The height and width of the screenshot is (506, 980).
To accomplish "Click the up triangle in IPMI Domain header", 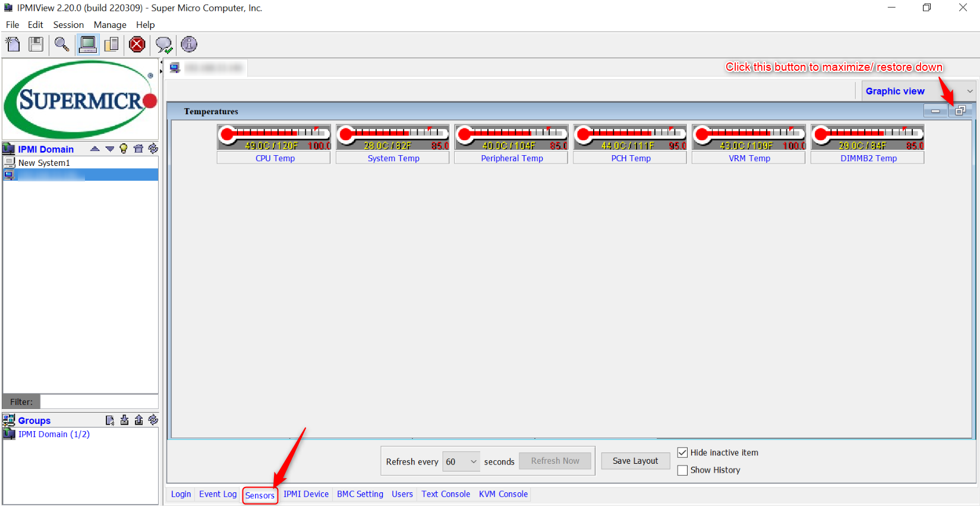I will 94,149.
